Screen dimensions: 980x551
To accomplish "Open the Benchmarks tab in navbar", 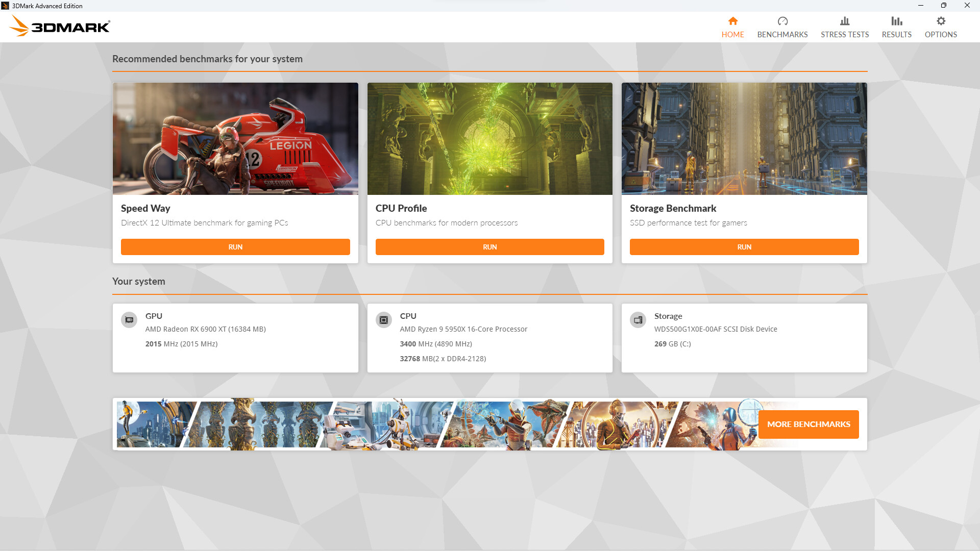I will click(x=783, y=27).
